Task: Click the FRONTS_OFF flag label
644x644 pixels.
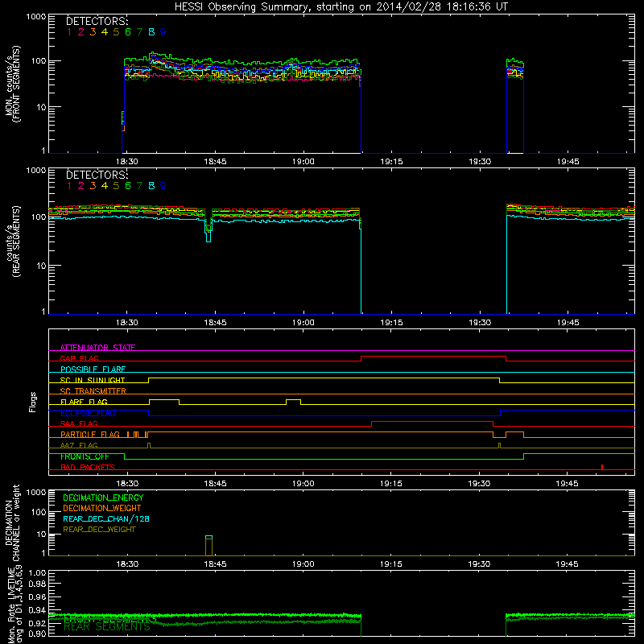Action: coord(85,456)
